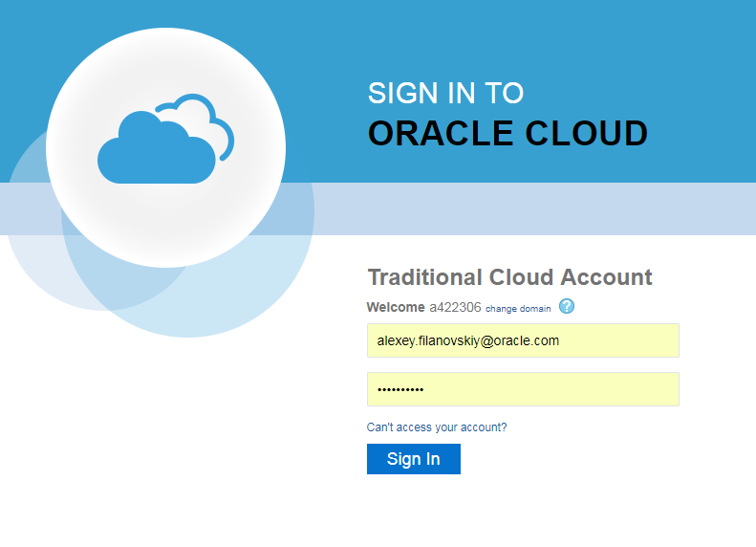Viewport: 756px width, 547px height.
Task: Click the SIGN IN TO text
Action: pyautogui.click(x=446, y=93)
